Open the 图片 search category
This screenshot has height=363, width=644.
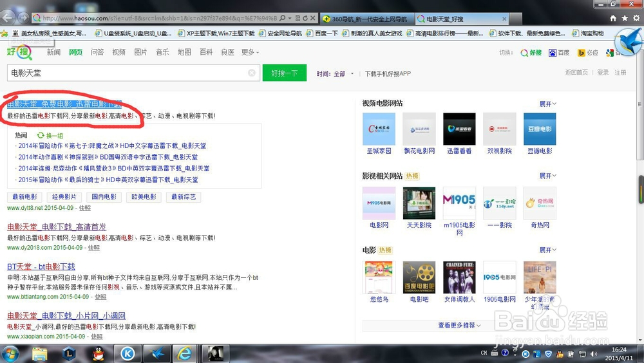pos(141,52)
